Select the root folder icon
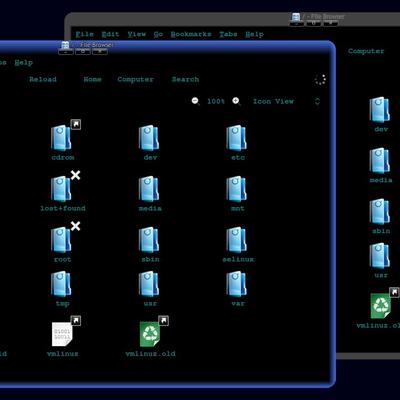Viewport: 400px width, 400px height. (x=61, y=240)
